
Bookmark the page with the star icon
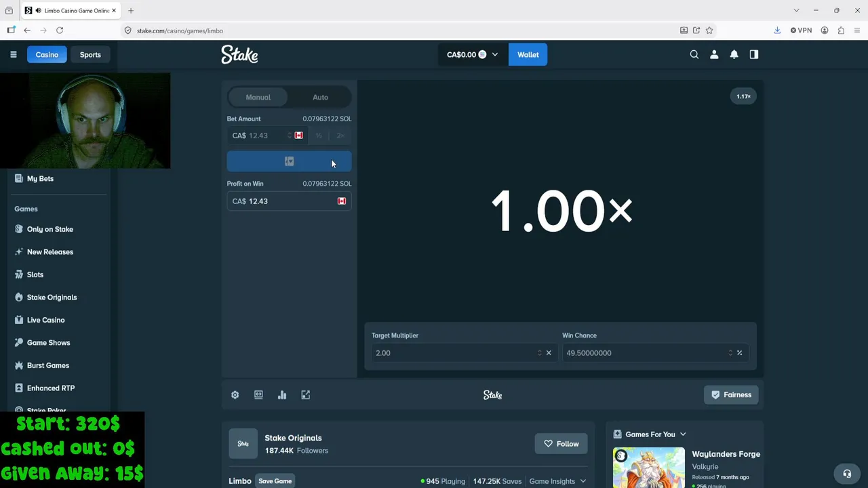coord(709,30)
